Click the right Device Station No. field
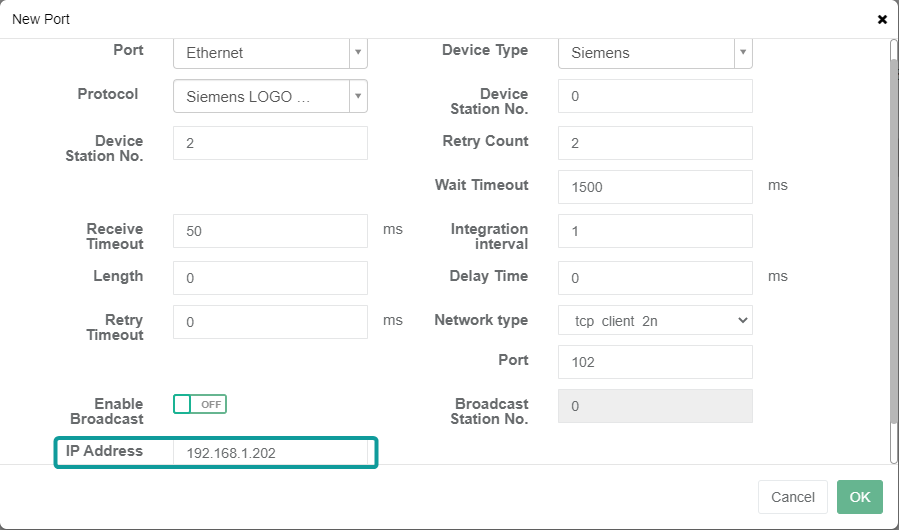Viewport: 899px width, 530px height. click(x=655, y=97)
